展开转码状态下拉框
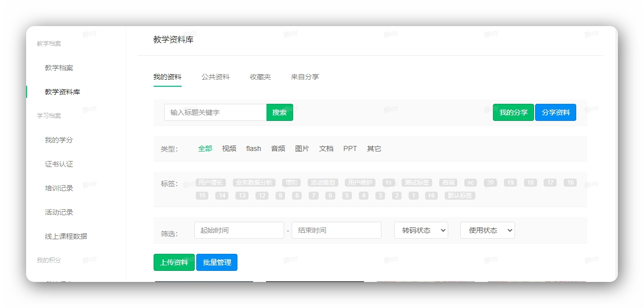 (421, 230)
